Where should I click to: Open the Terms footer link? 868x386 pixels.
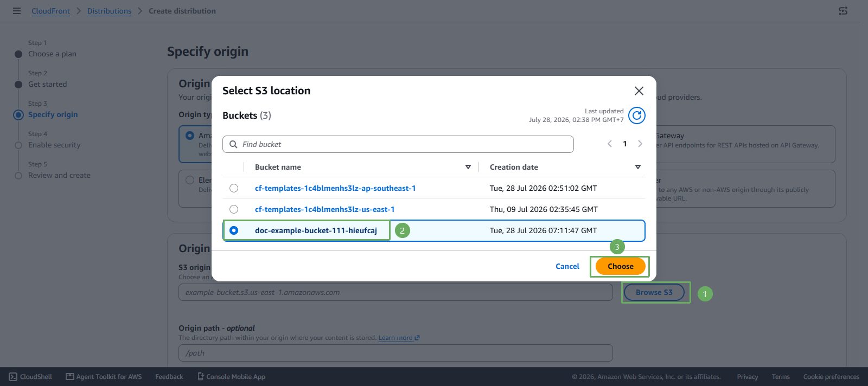pos(781,377)
